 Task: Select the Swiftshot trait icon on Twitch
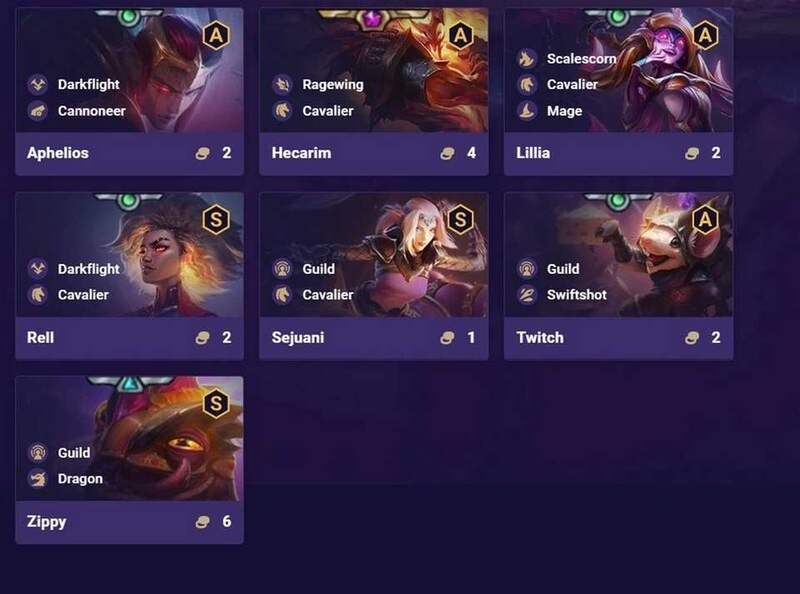click(527, 294)
